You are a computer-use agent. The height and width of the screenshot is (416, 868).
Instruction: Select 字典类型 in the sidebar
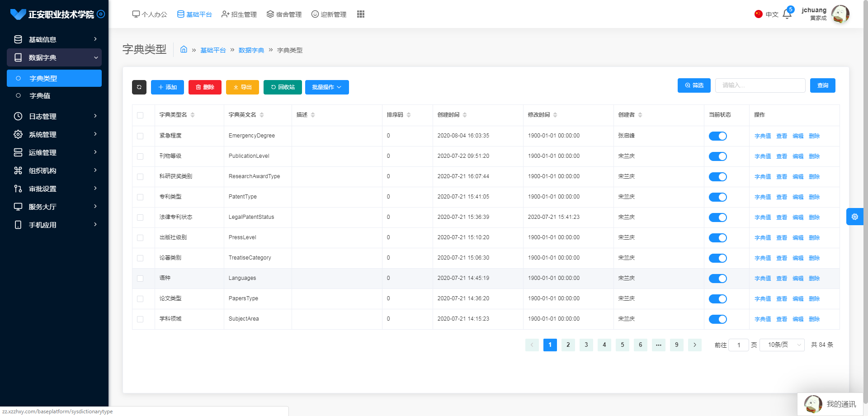(x=54, y=78)
